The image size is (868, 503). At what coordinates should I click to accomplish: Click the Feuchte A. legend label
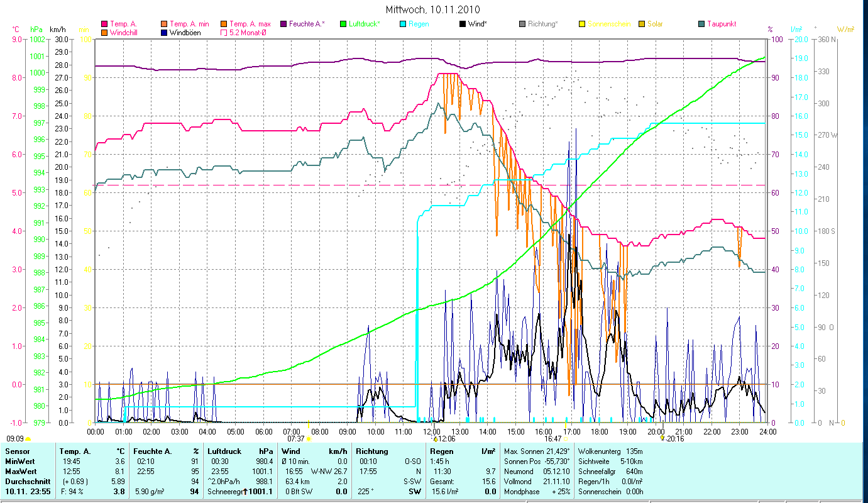point(307,24)
